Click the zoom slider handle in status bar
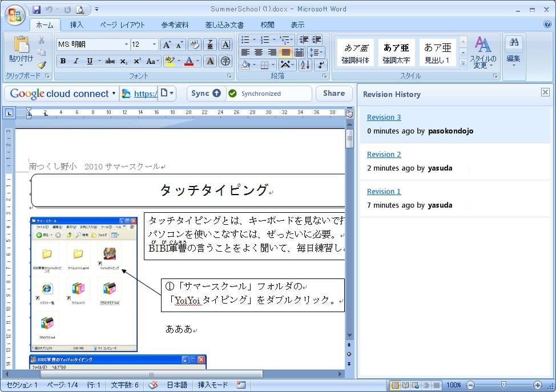 coord(503,385)
